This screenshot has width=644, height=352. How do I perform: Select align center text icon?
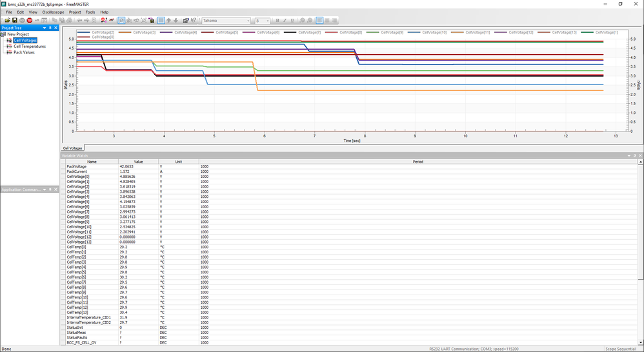(327, 20)
